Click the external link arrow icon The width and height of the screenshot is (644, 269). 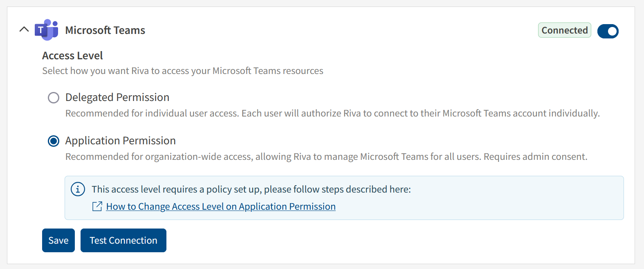click(x=97, y=206)
